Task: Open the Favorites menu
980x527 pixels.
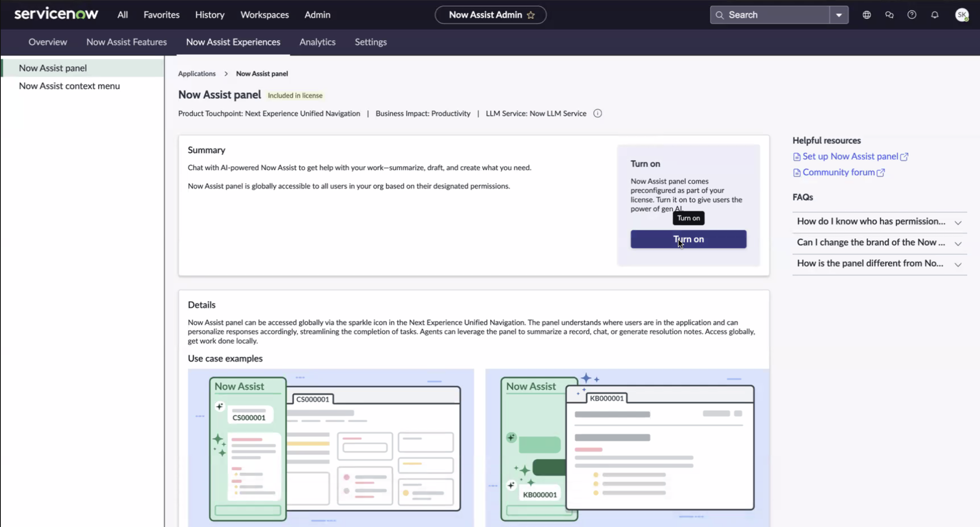Action: [x=161, y=15]
